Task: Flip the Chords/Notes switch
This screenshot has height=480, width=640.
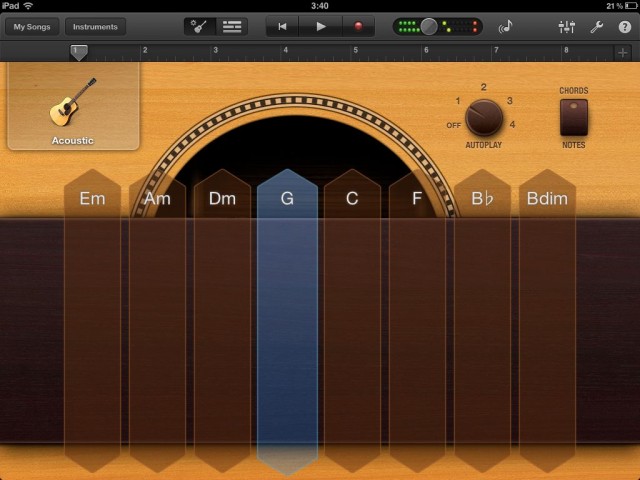Action: pos(573,118)
